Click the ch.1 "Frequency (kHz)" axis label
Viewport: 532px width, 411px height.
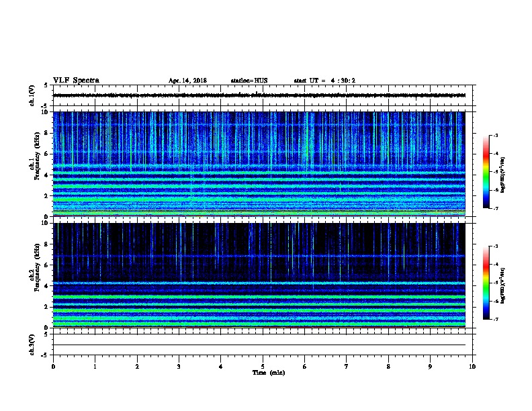point(37,156)
